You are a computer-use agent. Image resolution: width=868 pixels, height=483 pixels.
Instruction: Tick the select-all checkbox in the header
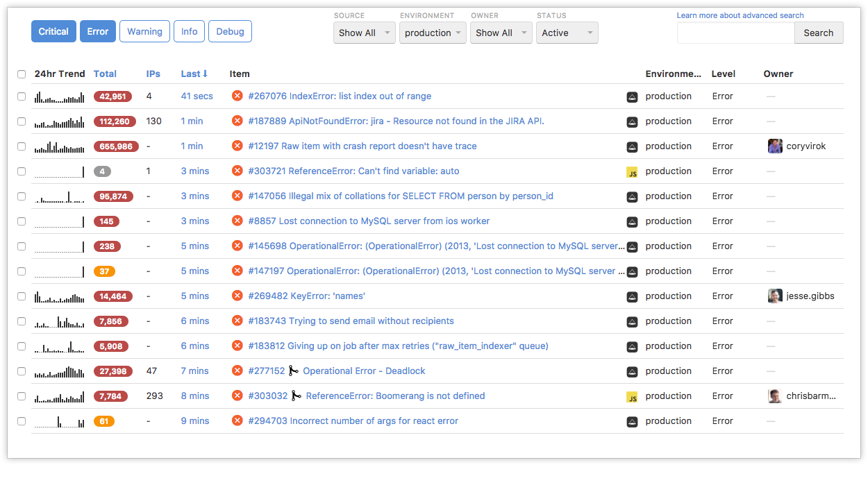22,74
